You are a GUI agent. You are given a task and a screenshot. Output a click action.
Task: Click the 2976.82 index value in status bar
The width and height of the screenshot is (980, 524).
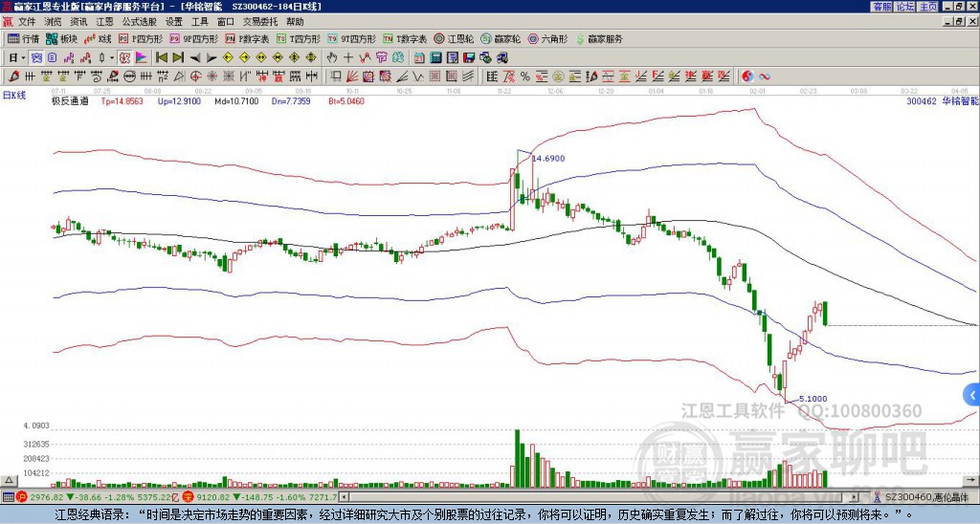tap(47, 497)
